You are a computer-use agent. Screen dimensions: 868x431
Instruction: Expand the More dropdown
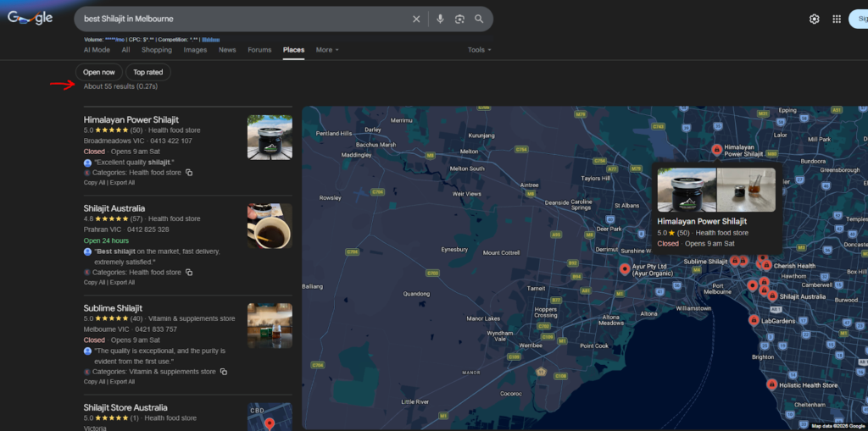coord(327,50)
